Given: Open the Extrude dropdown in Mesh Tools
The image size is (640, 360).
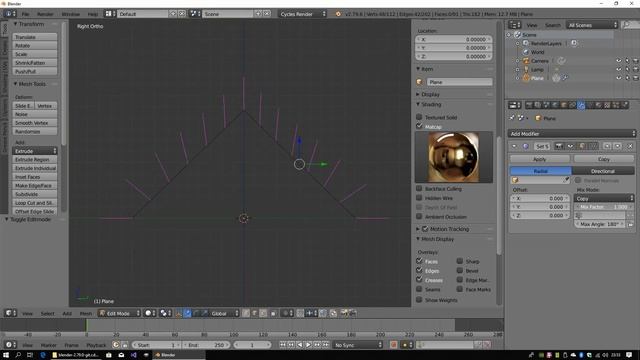Looking at the screenshot, I should click(35, 151).
